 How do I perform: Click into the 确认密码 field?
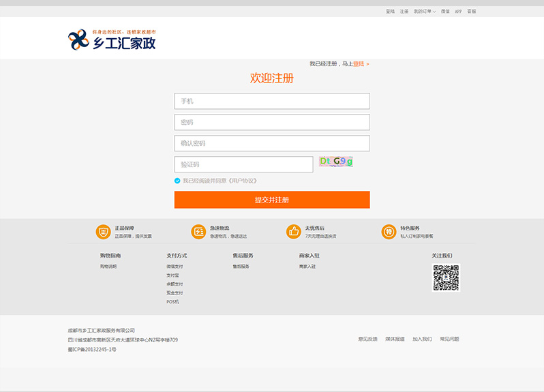[x=272, y=143]
